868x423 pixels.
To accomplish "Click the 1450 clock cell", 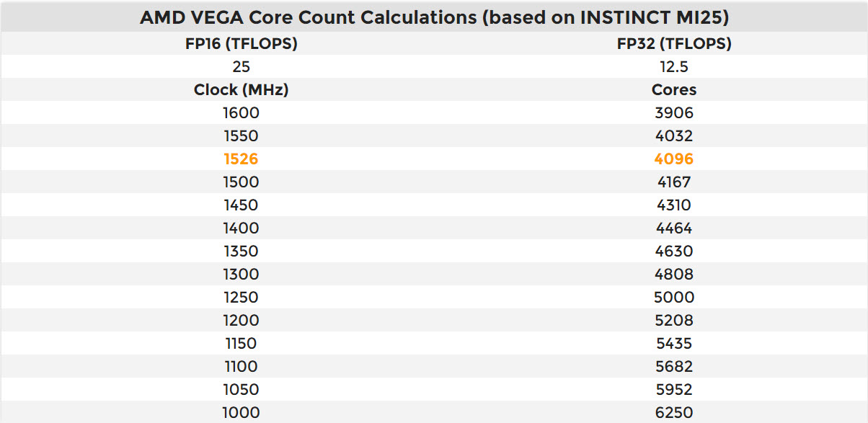I will click(x=241, y=205).
